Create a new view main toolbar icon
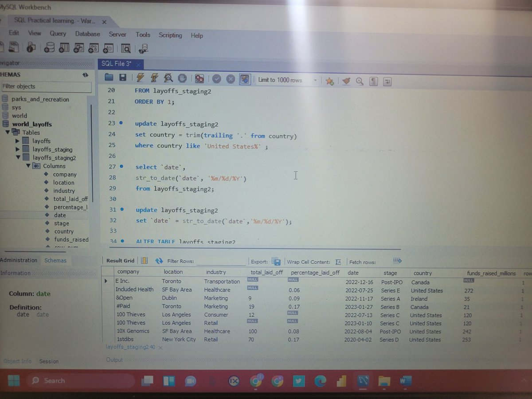Viewport: 532px width, 399px height. tap(79, 48)
